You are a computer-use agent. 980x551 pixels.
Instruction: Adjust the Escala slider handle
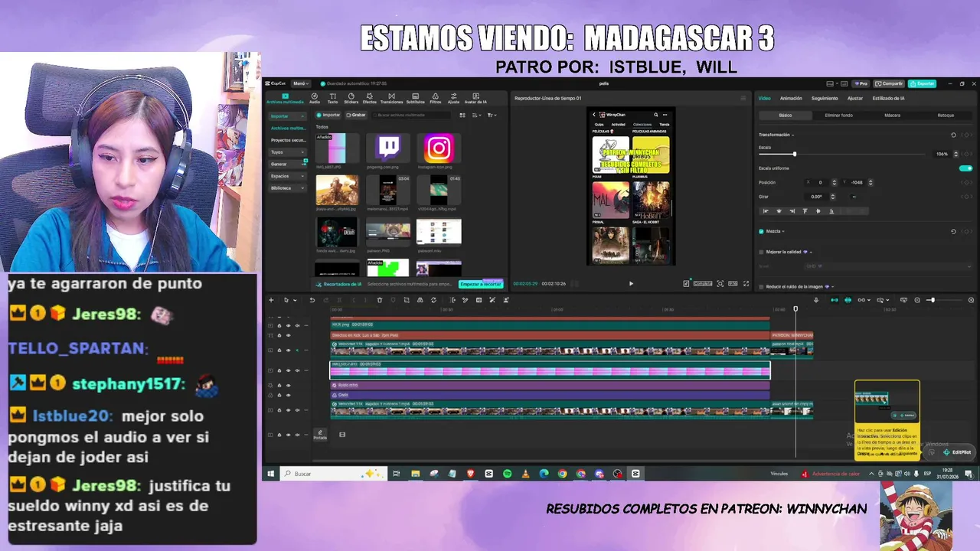tap(794, 154)
